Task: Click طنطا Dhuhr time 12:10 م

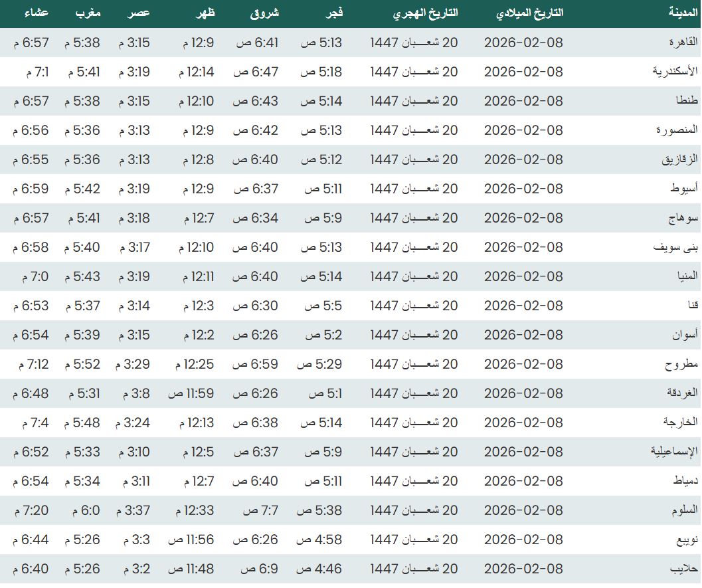Action: tap(196, 101)
